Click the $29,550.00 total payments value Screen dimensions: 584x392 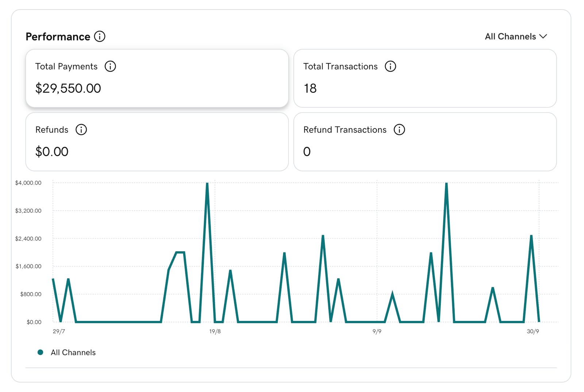point(68,88)
